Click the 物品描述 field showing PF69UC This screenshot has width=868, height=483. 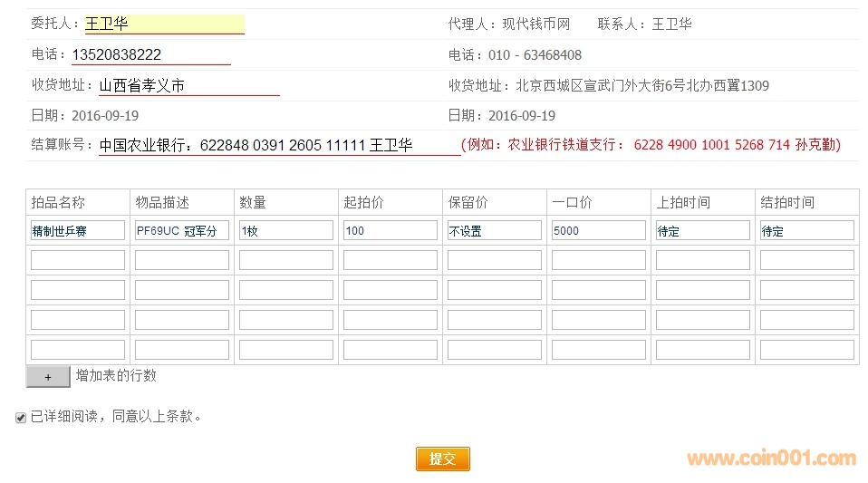tap(182, 230)
